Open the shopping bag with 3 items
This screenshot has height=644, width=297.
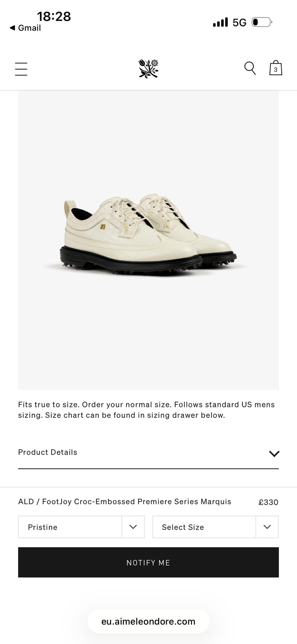coord(276,68)
